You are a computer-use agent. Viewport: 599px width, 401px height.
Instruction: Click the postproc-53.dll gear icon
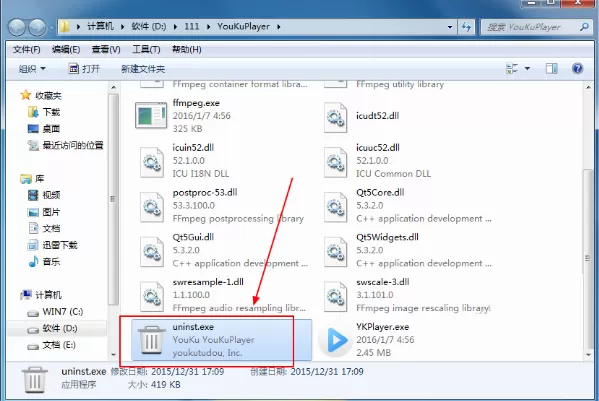pyautogui.click(x=152, y=207)
